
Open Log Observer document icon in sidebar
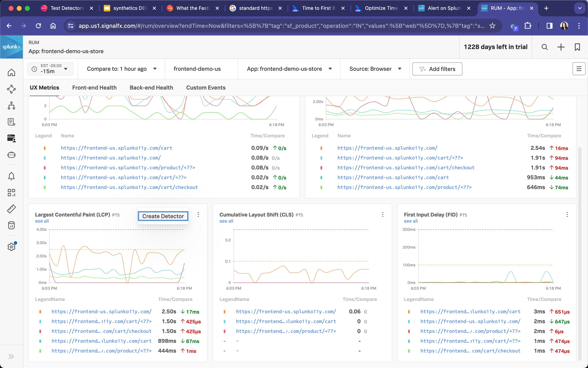(x=11, y=122)
